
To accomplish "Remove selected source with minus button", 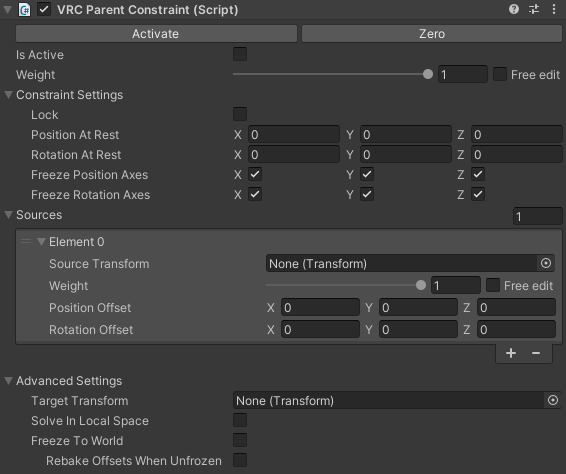I will 536,353.
